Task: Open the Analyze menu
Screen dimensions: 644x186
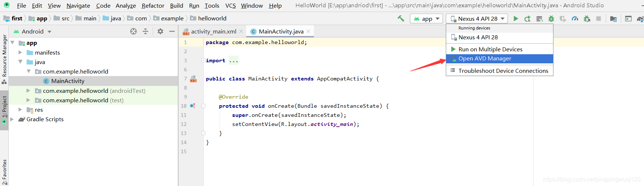Action: coord(126,5)
